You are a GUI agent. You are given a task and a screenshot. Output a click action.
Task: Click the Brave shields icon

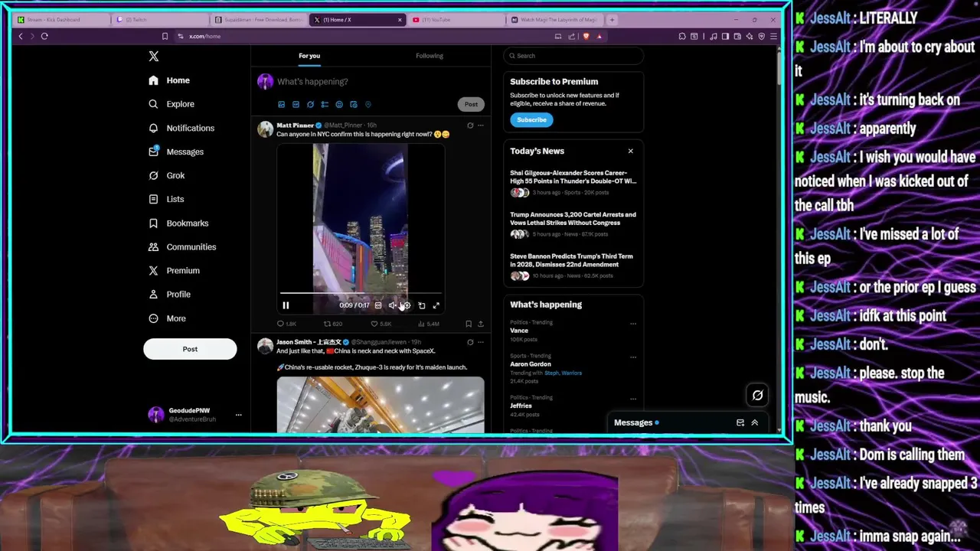pos(586,36)
